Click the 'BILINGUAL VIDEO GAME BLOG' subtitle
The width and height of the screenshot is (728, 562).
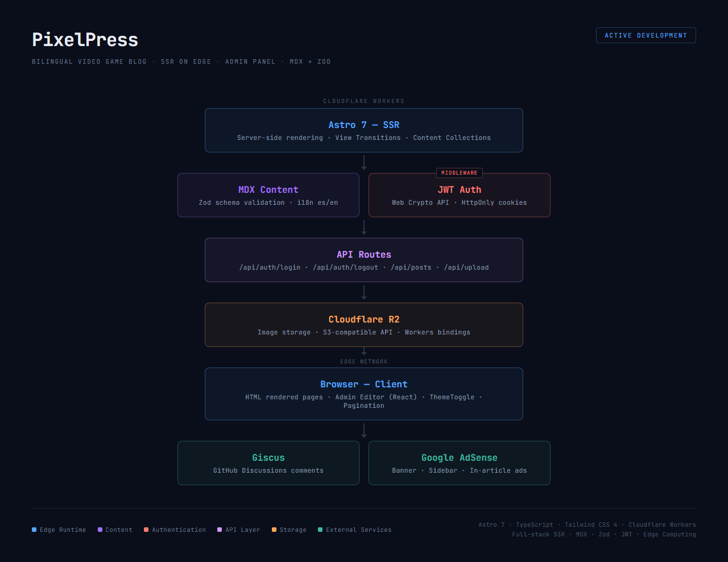(89, 61)
